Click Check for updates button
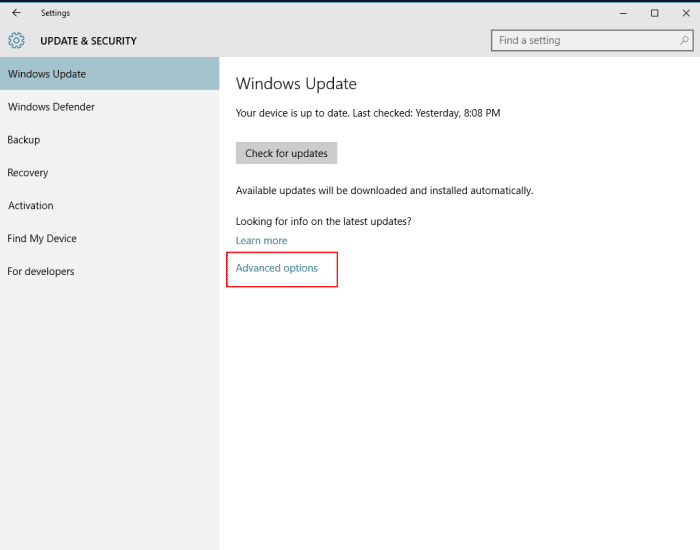 pyautogui.click(x=286, y=153)
